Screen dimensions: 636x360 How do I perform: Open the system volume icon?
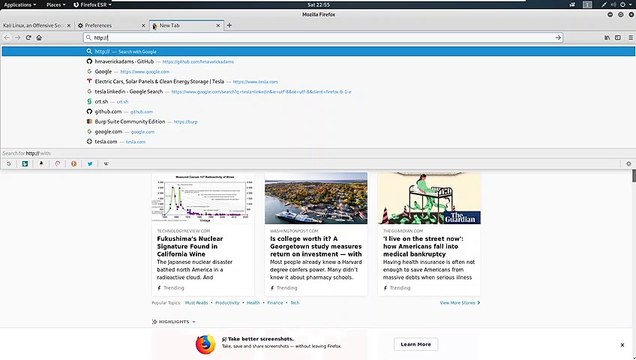(x=613, y=4)
